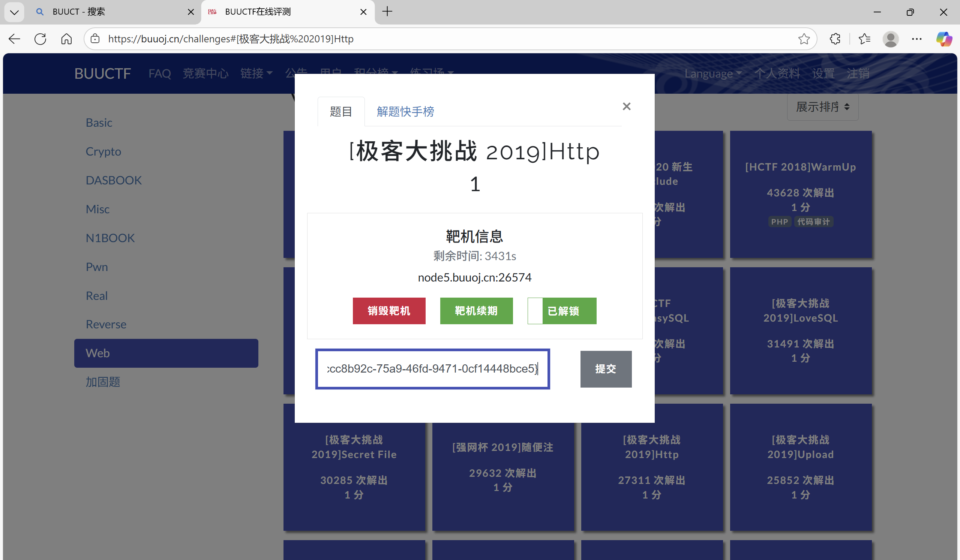This screenshot has height=560, width=960.
Task: Select the Crypto category in the sidebar
Action: pyautogui.click(x=103, y=151)
